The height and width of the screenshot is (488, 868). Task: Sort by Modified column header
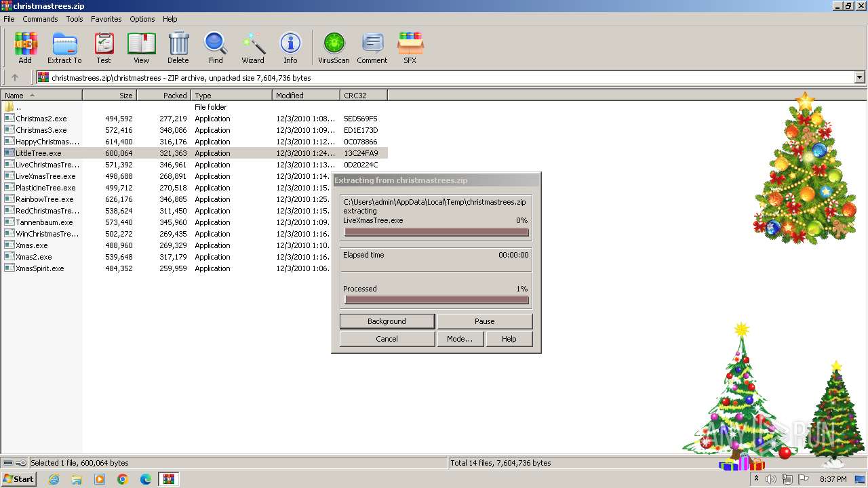(x=306, y=96)
